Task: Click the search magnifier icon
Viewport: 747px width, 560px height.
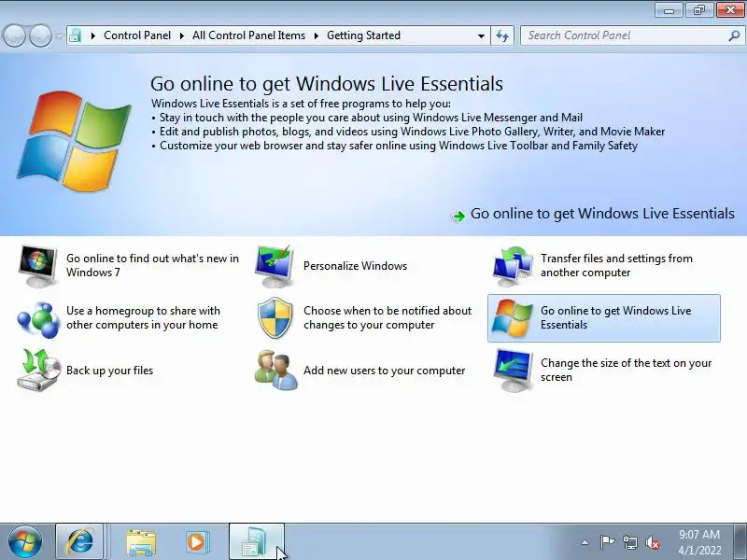Action: (734, 35)
